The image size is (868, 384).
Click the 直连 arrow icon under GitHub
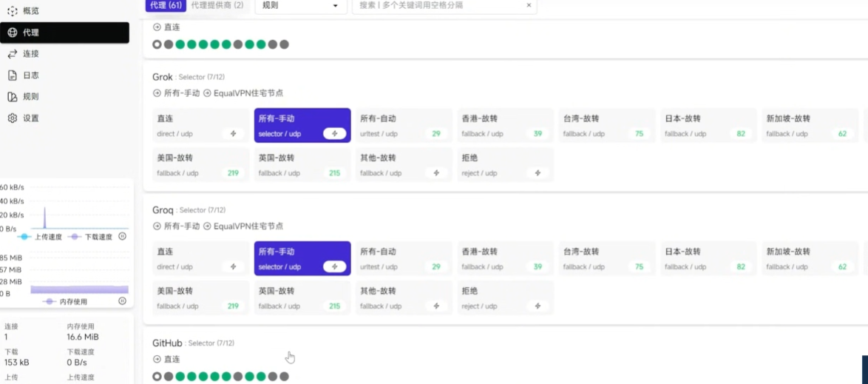tap(157, 359)
